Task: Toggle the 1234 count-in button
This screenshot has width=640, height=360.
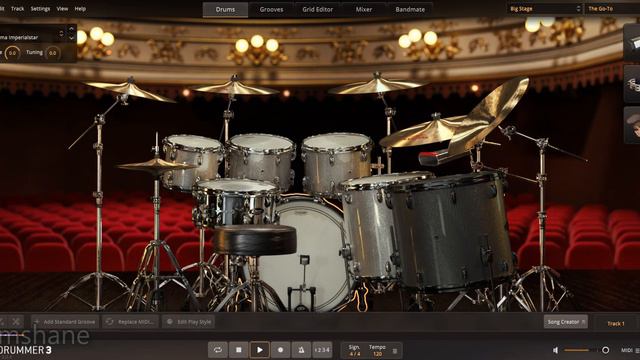Action: 322,350
